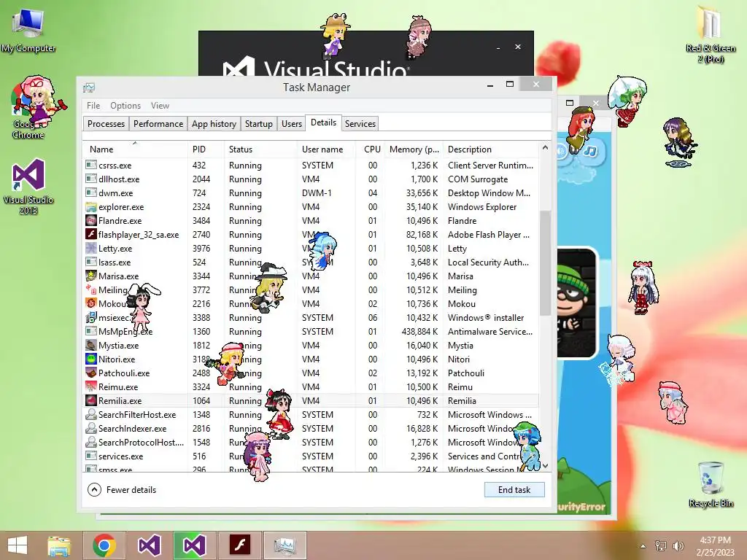Switch to the Startup tab
The image size is (747, 560).
[x=259, y=124]
